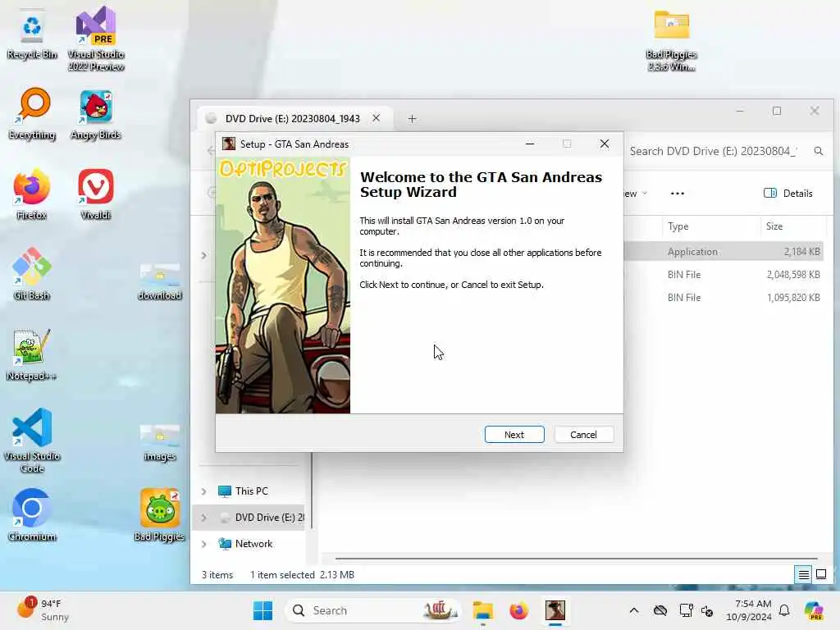The height and width of the screenshot is (630, 840).
Task: Toggle the Details pane in Explorer
Action: (x=788, y=194)
